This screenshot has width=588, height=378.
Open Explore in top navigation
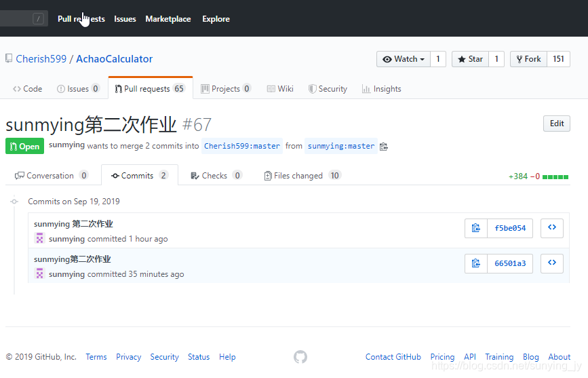tap(216, 19)
